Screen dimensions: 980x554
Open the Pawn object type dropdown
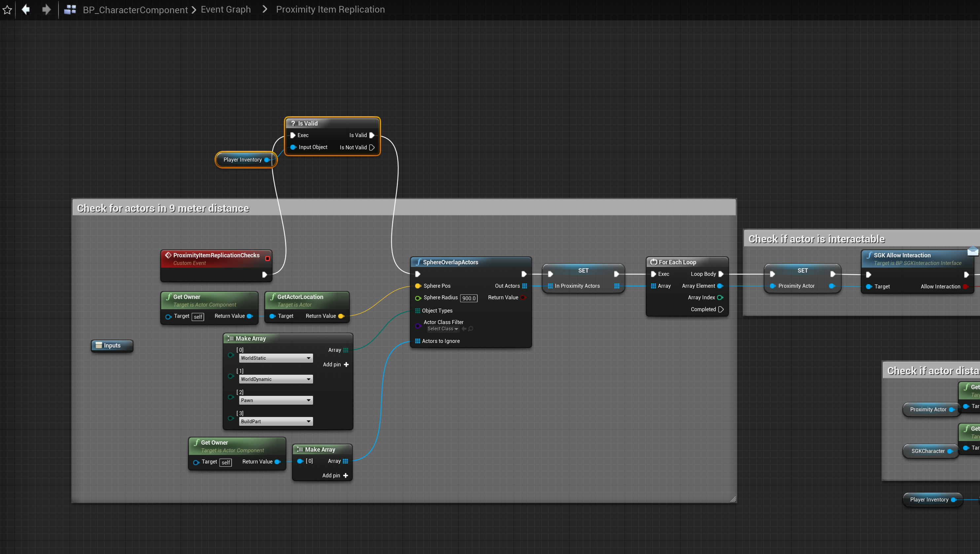pos(276,400)
